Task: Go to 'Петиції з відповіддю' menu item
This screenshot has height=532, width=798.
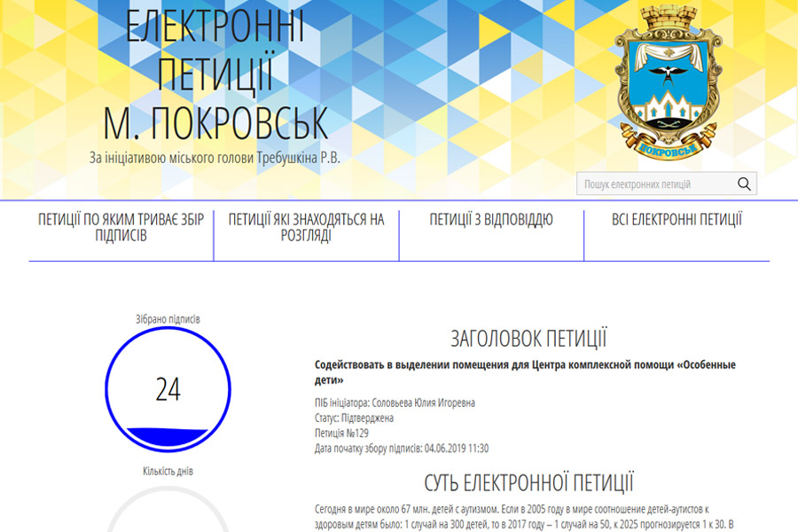Action: click(x=491, y=220)
